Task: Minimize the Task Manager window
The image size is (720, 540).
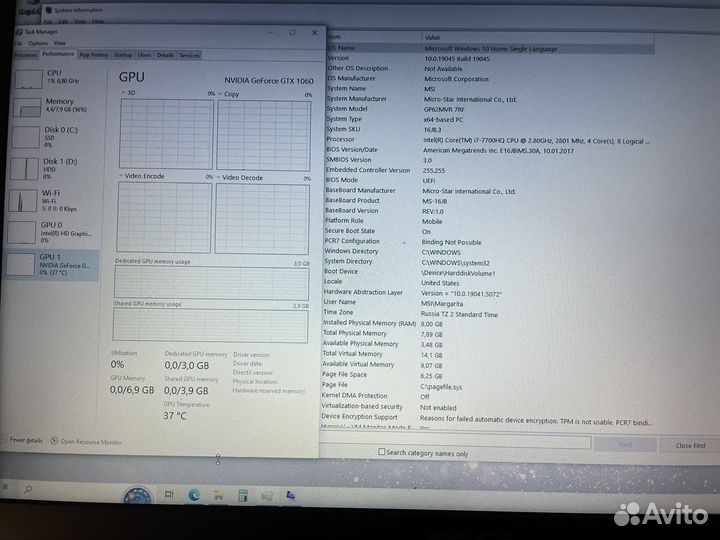Action: 271,32
